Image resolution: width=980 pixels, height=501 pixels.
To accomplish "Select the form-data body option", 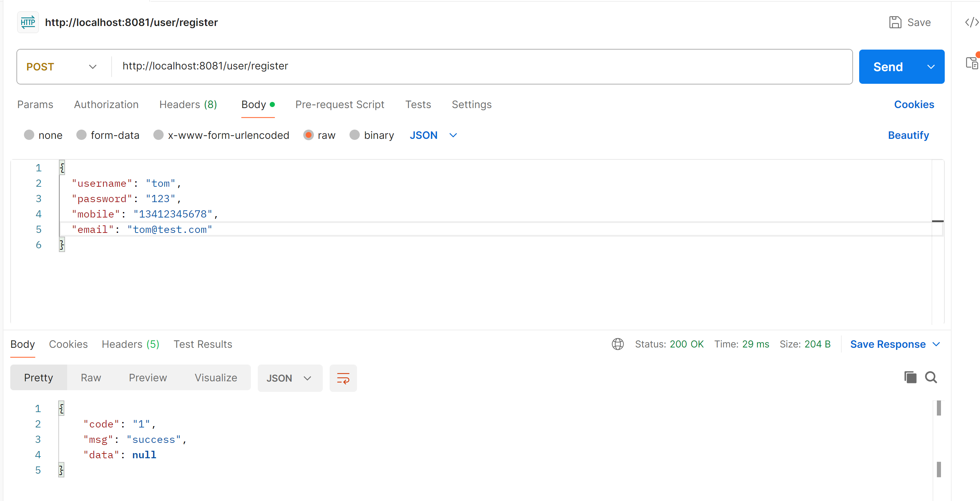I will click(x=81, y=135).
